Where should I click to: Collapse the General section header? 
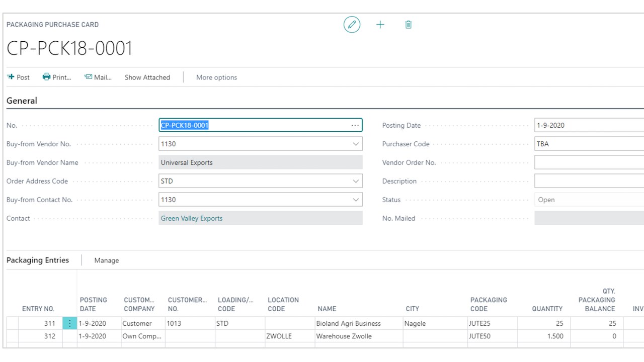(x=22, y=101)
